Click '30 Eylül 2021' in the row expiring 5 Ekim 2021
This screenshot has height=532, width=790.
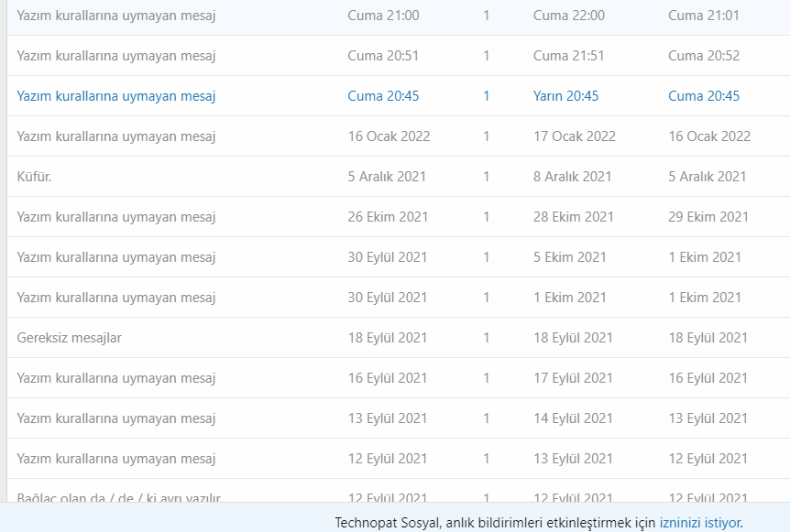click(388, 257)
